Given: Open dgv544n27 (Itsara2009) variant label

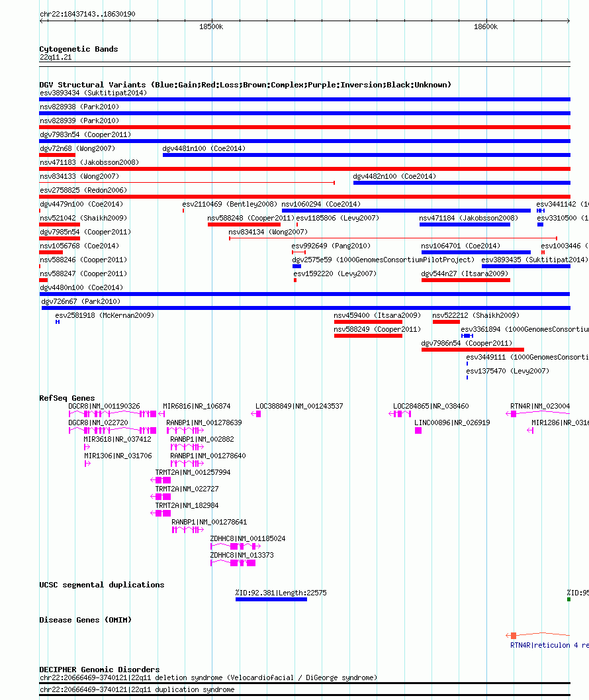Looking at the screenshot, I should (x=465, y=274).
